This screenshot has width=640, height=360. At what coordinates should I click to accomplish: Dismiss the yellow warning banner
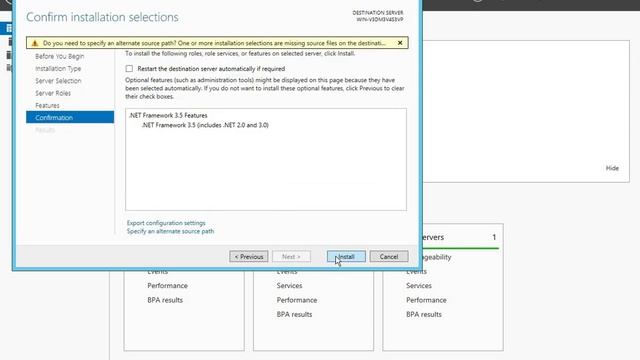coord(400,42)
